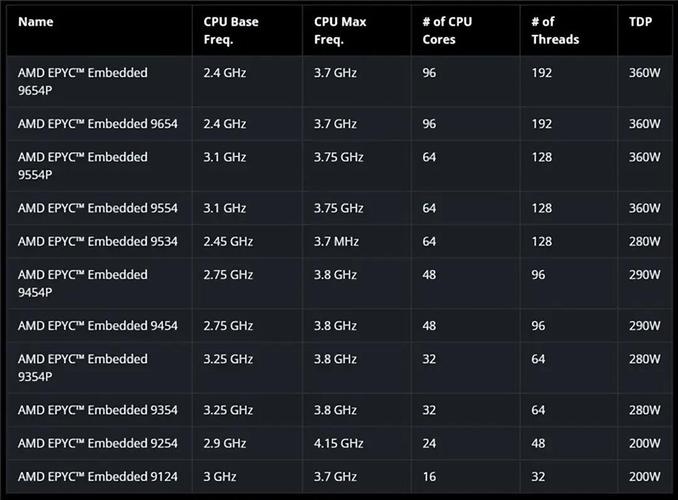Select the 16 CPU cores cell

click(x=429, y=476)
